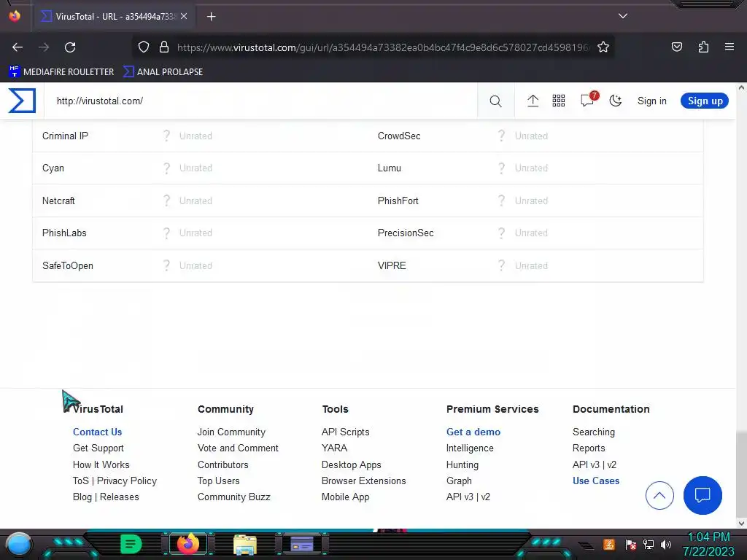
Task: Open tracking protection shield icon
Action: pyautogui.click(x=144, y=47)
